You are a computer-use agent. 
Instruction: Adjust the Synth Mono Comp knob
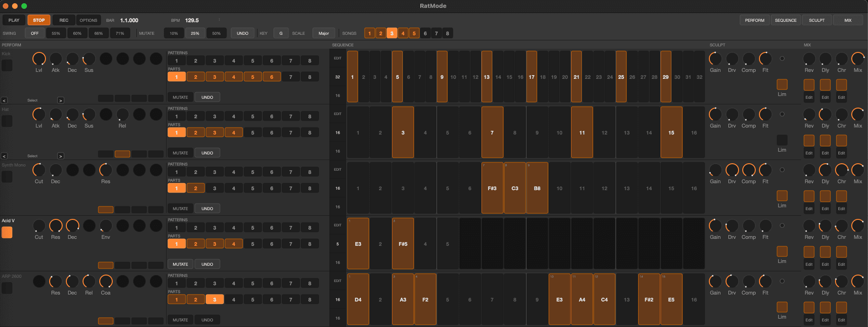(749, 170)
